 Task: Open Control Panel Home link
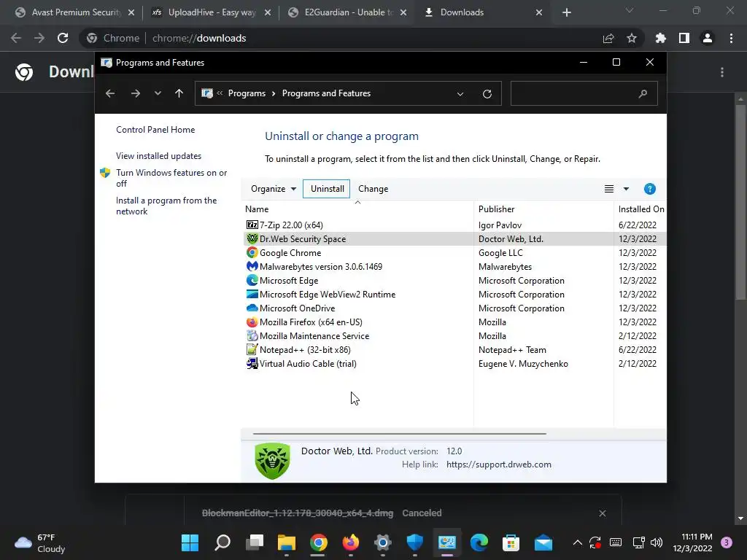tap(155, 130)
